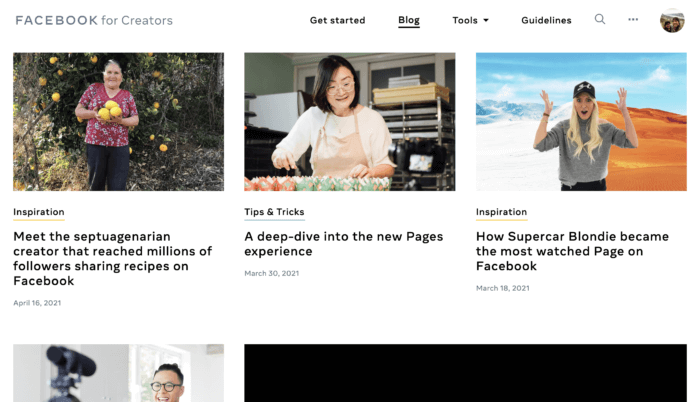Select Inspiration label above septuagenarian article

tap(39, 212)
